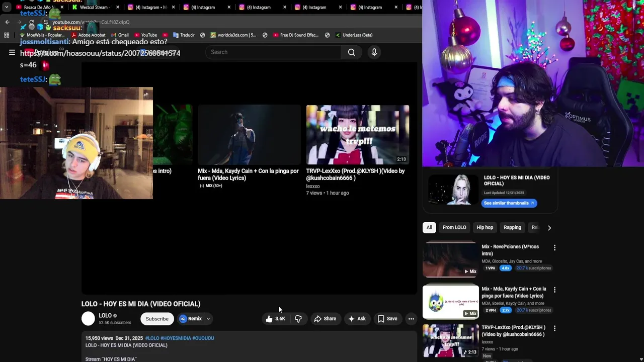
Task: Click end-screen title TRVP-LexXxo (Prod.@KLYSH)
Action: coord(355,174)
